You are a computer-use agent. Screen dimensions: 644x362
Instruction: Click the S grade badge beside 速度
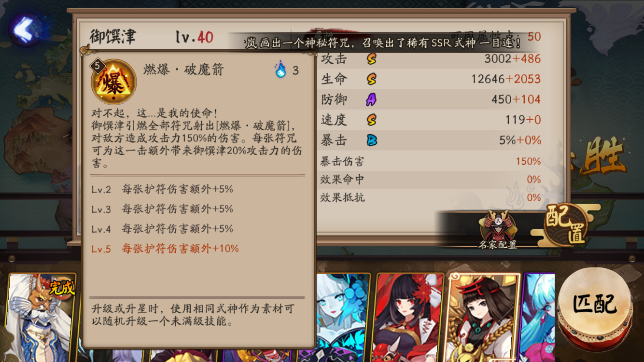pyautogui.click(x=371, y=120)
